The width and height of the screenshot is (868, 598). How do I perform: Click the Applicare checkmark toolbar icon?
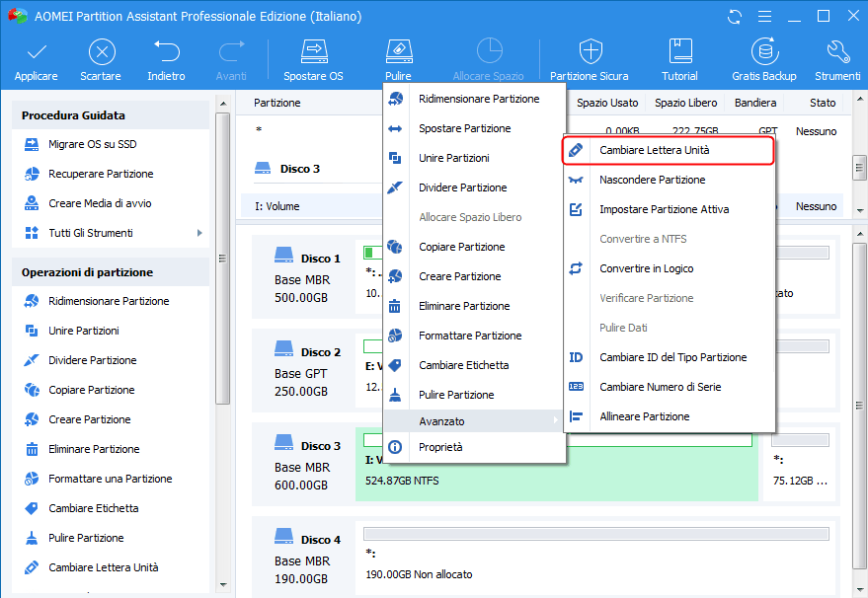click(x=37, y=53)
